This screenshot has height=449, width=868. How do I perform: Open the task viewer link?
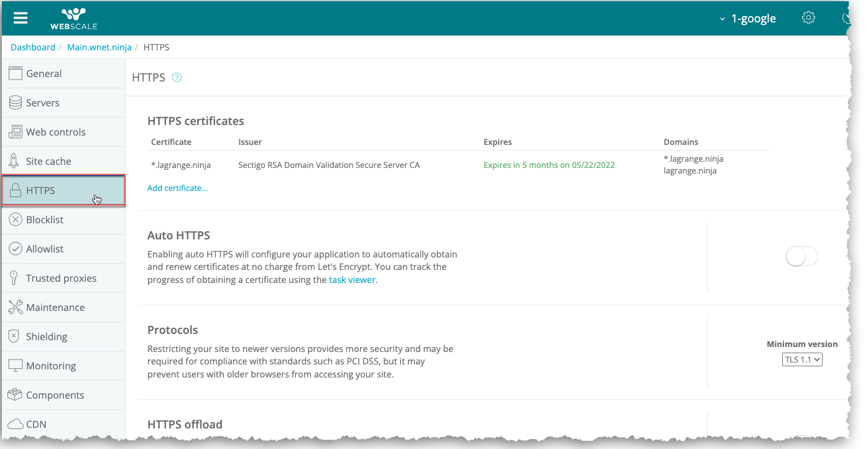pos(353,280)
